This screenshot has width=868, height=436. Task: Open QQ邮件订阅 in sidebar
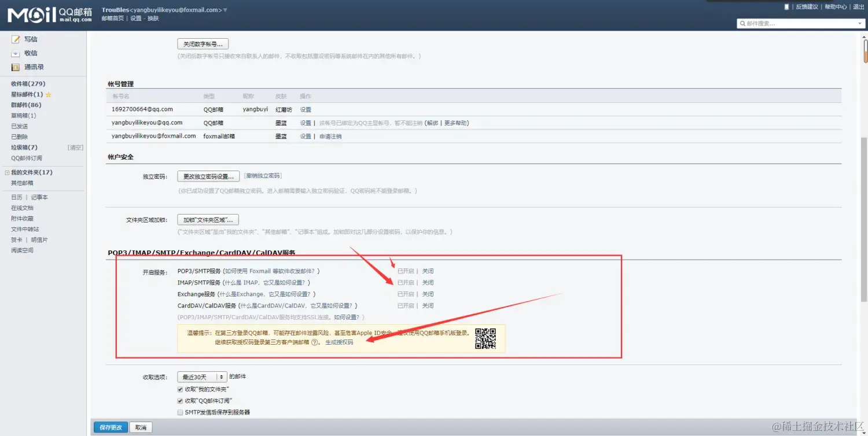pos(27,158)
